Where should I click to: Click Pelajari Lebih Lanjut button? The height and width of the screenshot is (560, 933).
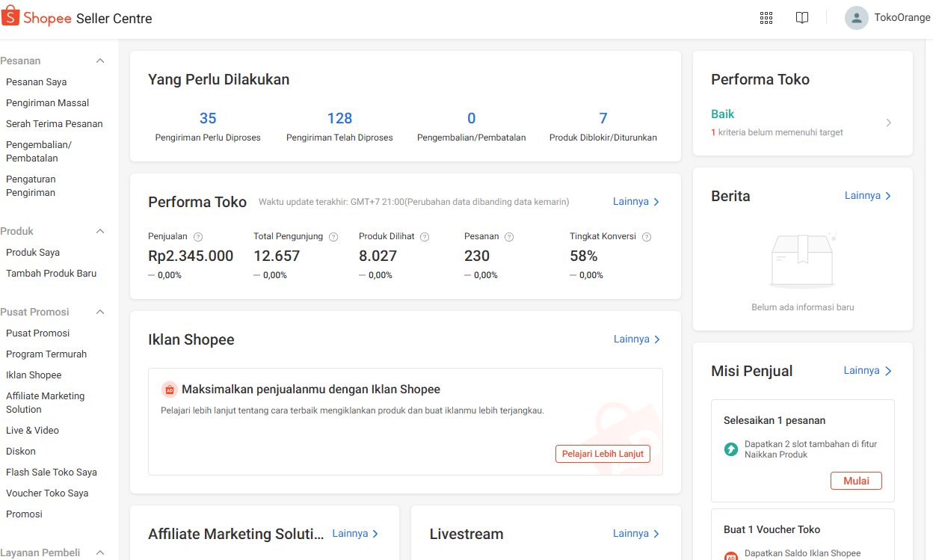coord(603,454)
